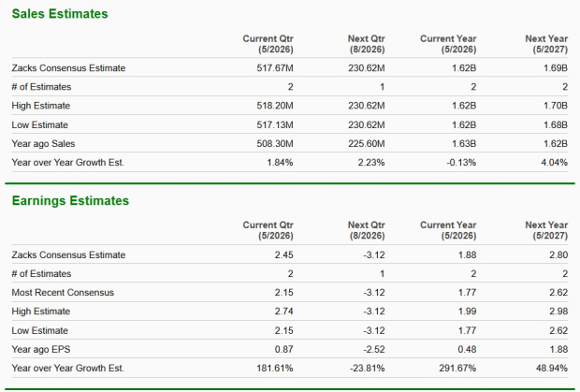Click the 0.87 year ago EPS value

(x=284, y=349)
